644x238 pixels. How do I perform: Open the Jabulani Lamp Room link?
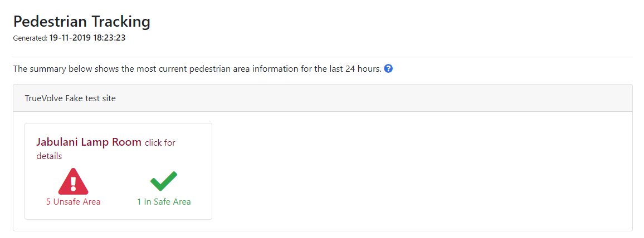[x=89, y=142]
